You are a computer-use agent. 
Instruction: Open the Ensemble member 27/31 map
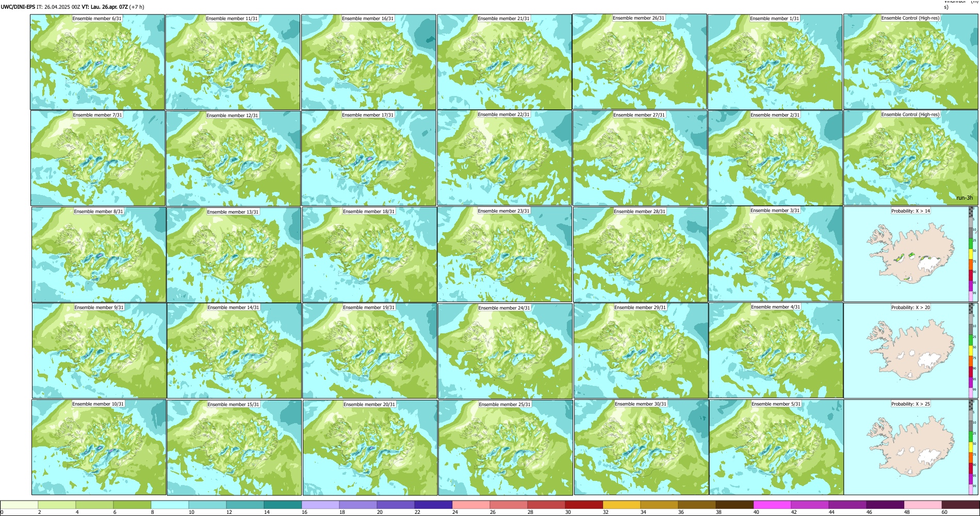[x=640, y=158]
